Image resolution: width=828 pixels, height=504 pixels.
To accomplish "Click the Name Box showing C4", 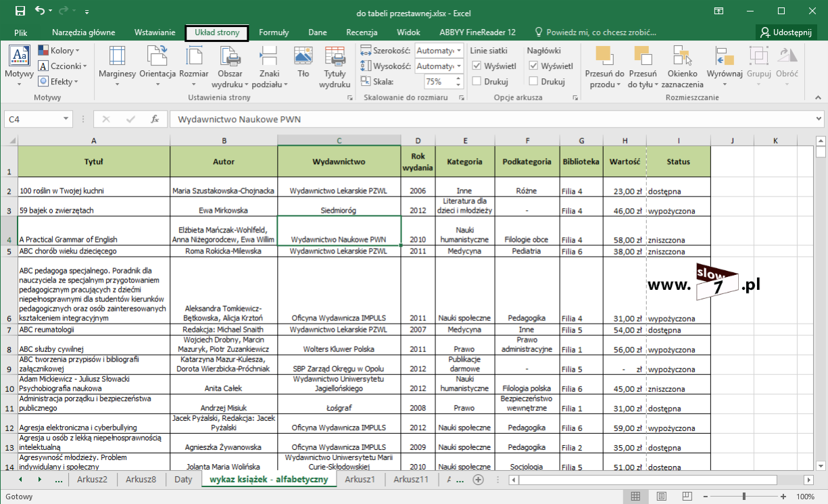I will click(32, 119).
